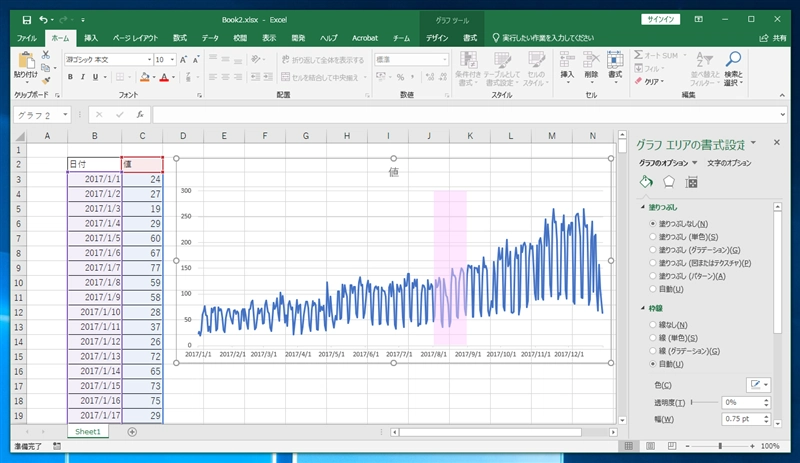Select Pattern fill radio option
800x463 pixels.
point(653,276)
